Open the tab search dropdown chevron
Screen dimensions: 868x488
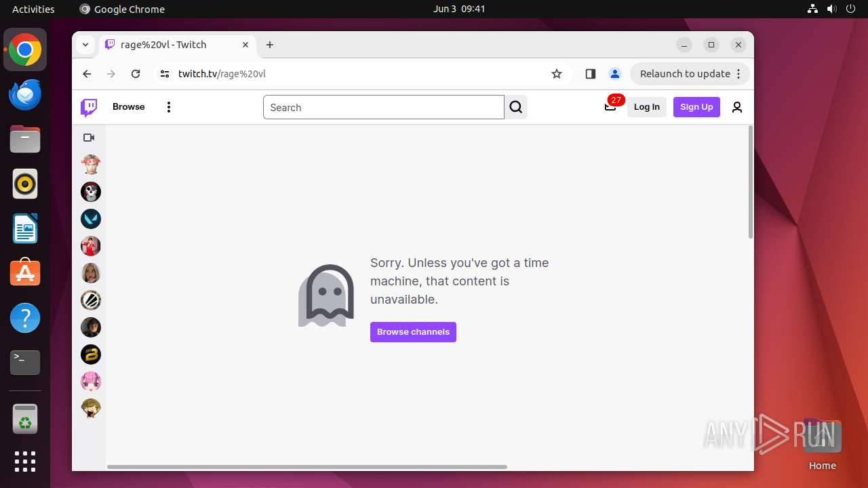click(85, 45)
